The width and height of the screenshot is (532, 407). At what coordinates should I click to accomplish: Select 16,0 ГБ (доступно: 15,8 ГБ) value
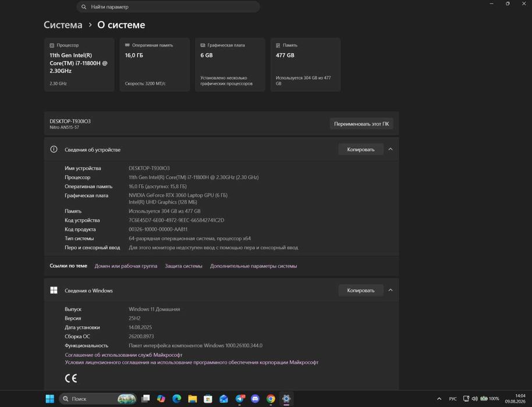click(157, 187)
